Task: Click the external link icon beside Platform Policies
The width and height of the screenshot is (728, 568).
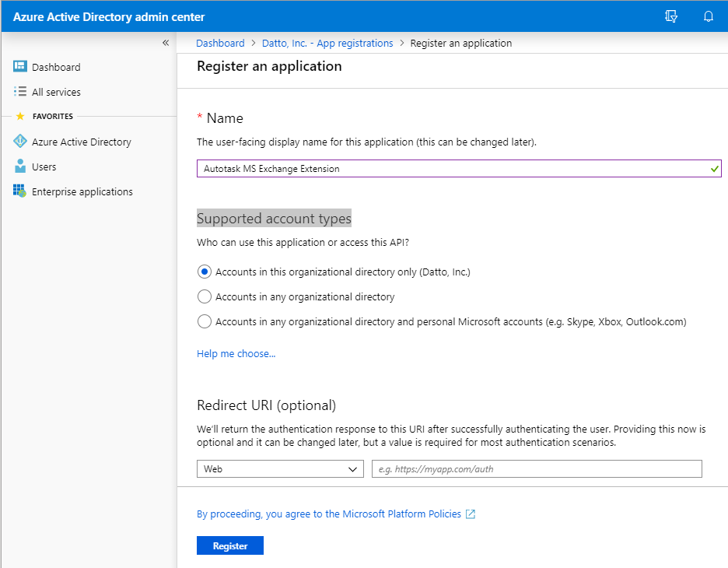Action: pyautogui.click(x=471, y=514)
